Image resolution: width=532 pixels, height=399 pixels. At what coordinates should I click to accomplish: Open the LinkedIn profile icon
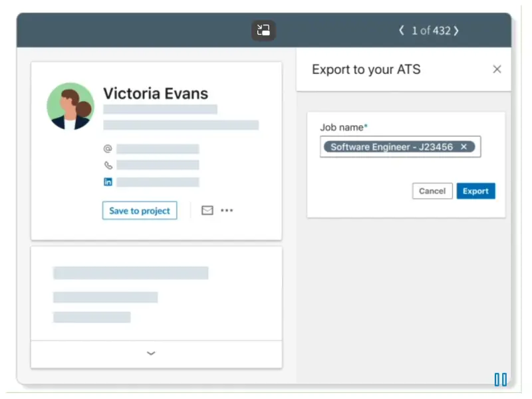tap(108, 182)
